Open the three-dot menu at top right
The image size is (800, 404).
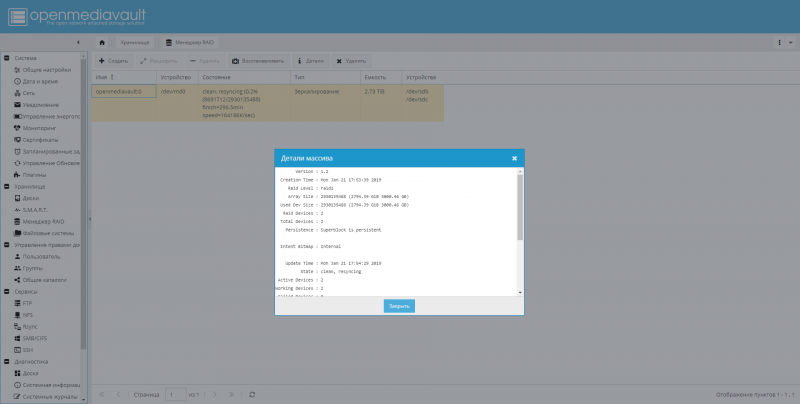779,42
